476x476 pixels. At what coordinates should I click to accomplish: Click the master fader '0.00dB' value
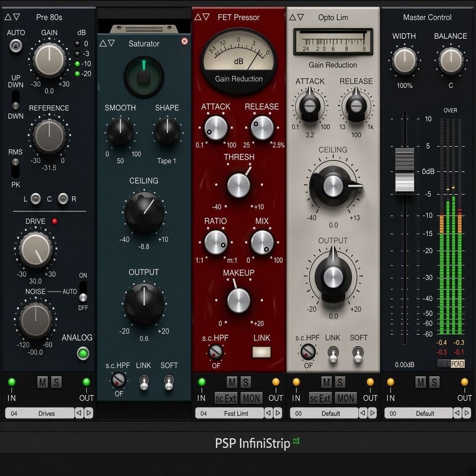[405, 364]
